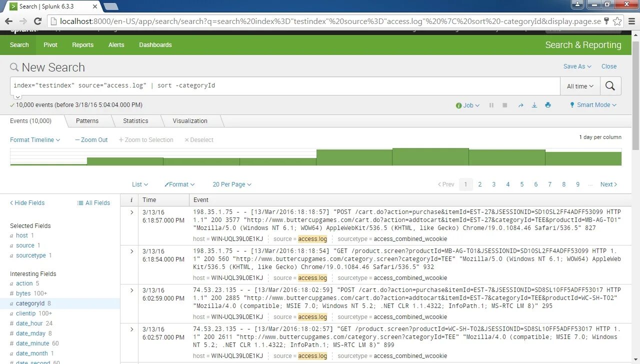Go to results page 2
Screen dimensions: 640x364
tap(480, 184)
